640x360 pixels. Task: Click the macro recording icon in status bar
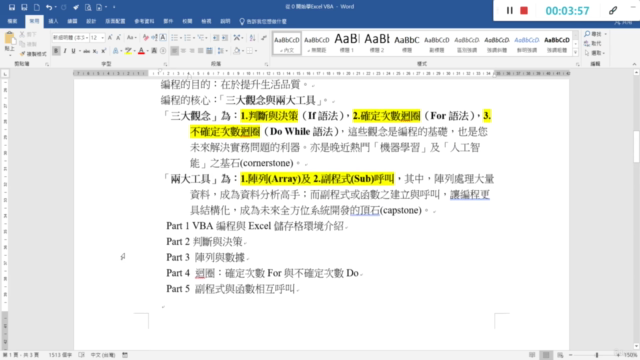coord(125,355)
